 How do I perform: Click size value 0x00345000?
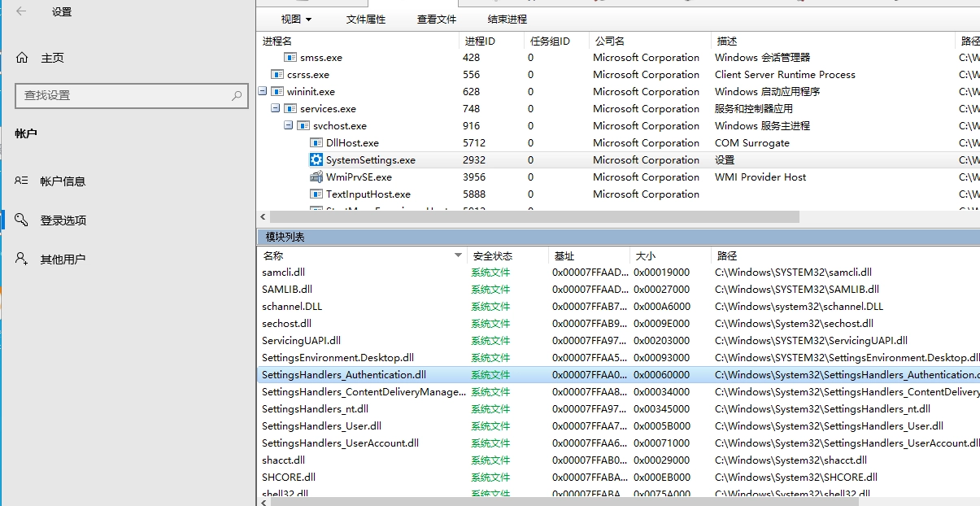pos(662,409)
